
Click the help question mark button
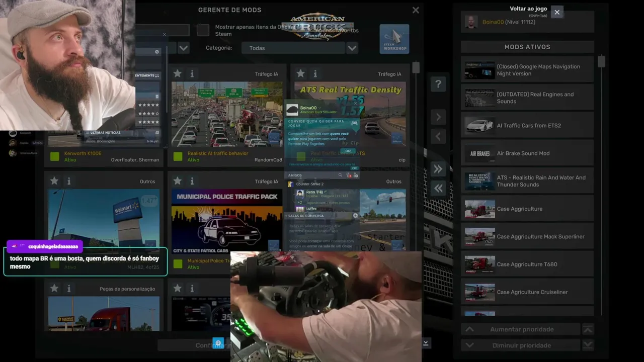click(x=438, y=84)
